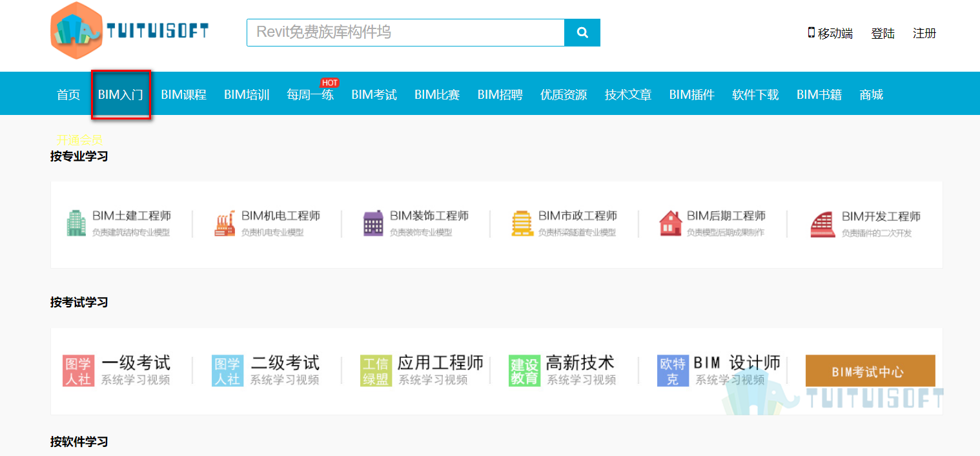Open the 技术文章 nav item
The width and height of the screenshot is (980, 456).
(x=628, y=95)
